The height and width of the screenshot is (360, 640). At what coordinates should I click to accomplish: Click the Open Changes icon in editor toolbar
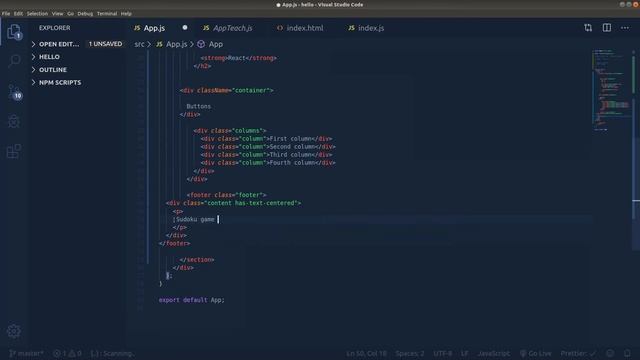tap(588, 28)
